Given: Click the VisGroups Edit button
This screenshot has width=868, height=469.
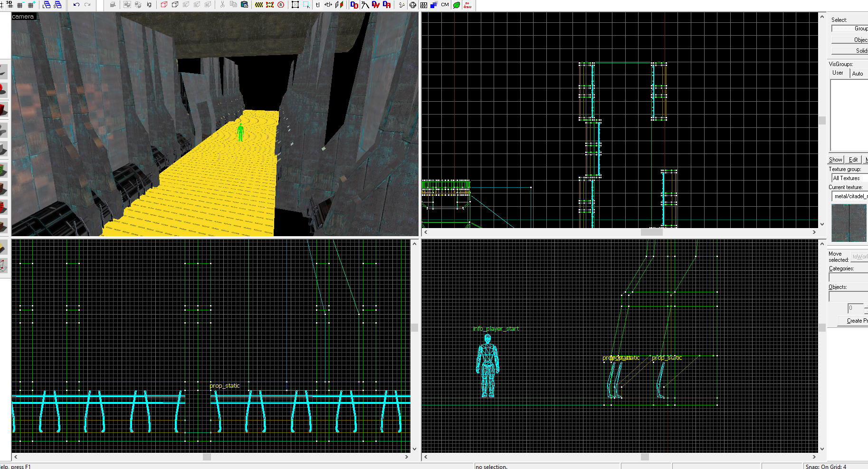Looking at the screenshot, I should coord(854,160).
